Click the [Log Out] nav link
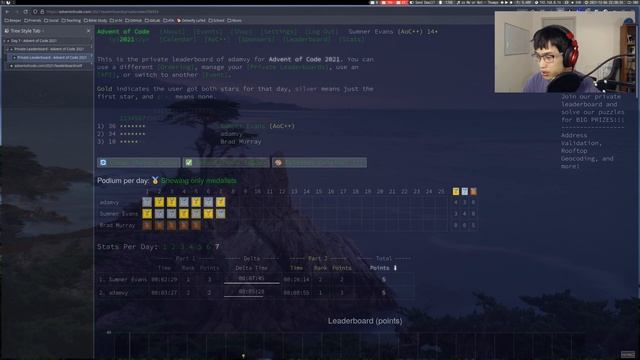Screen dimensions: 640x360 322,31
